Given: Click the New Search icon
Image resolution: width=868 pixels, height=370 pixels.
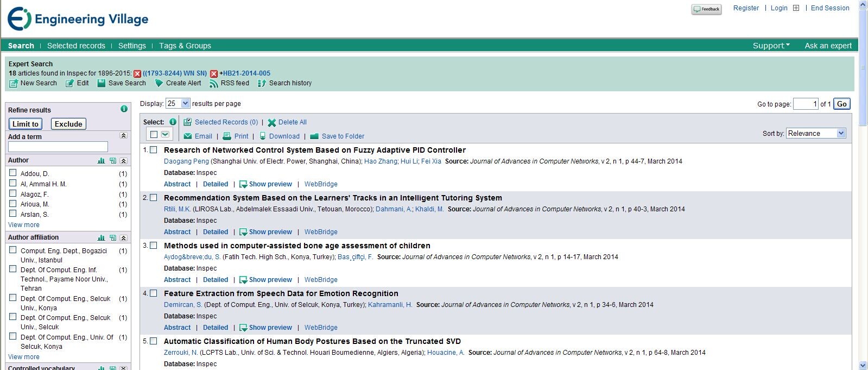Looking at the screenshot, I should click(x=14, y=84).
